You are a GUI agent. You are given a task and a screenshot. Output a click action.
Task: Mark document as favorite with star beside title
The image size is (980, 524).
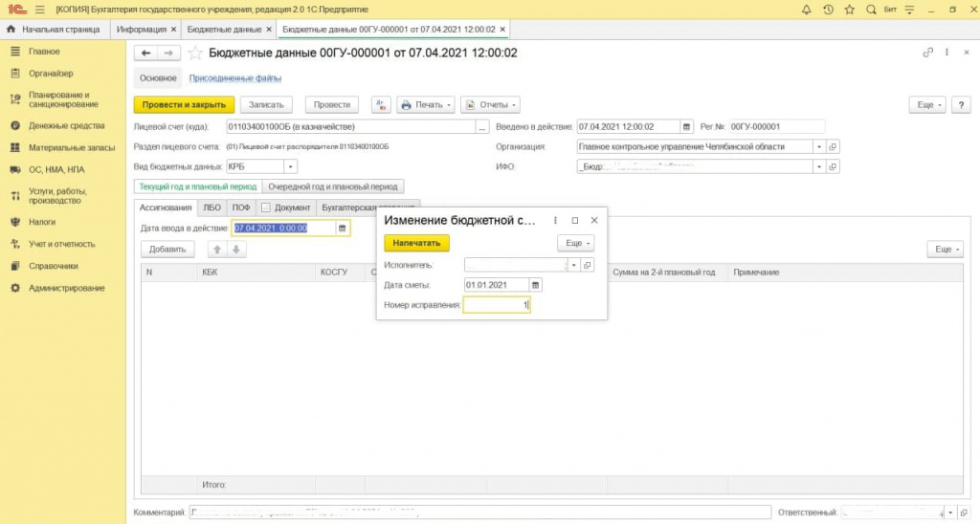(x=196, y=54)
